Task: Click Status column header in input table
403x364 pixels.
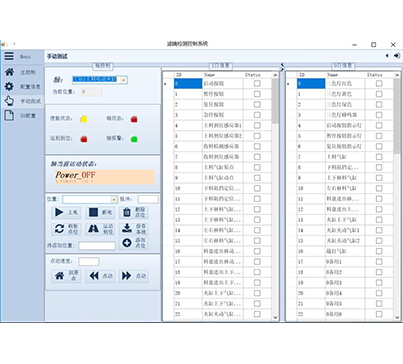Action: 258,75
